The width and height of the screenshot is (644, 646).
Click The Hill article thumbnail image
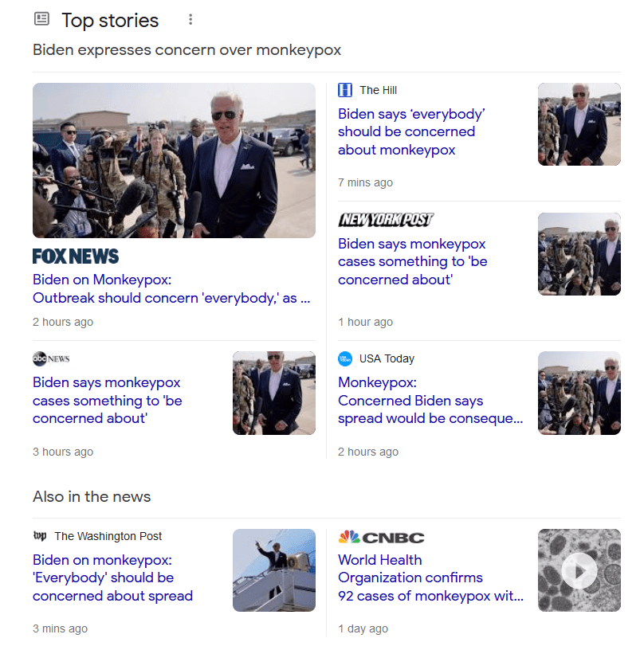pyautogui.click(x=579, y=124)
